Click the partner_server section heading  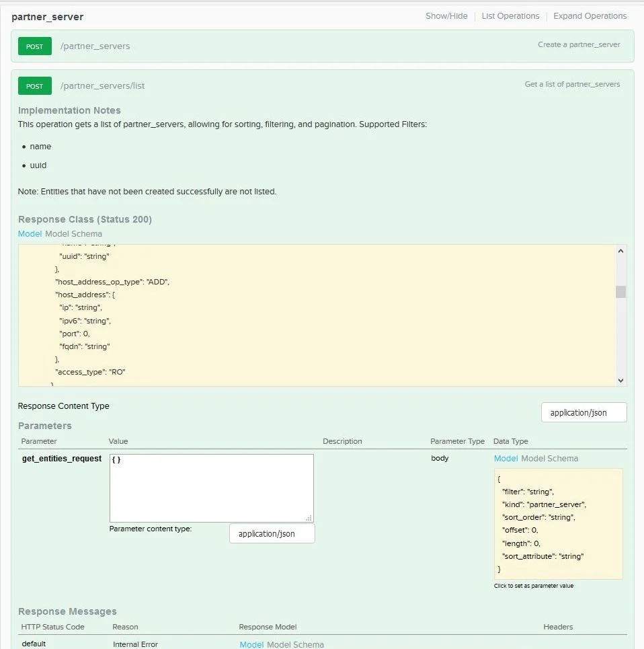click(48, 17)
